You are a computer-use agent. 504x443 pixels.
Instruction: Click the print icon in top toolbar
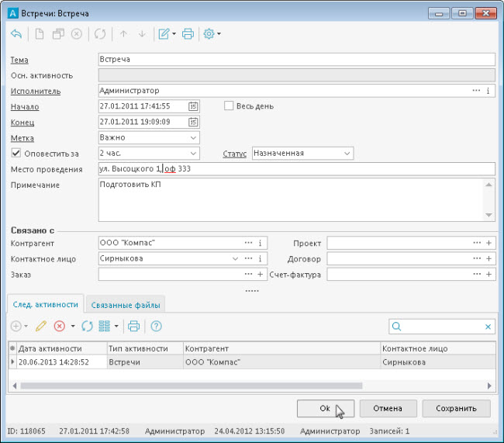click(188, 34)
